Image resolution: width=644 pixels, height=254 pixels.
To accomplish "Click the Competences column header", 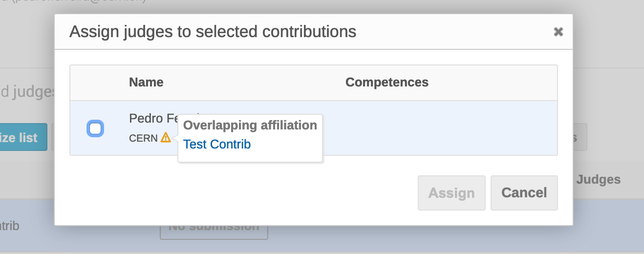I will 387,83.
